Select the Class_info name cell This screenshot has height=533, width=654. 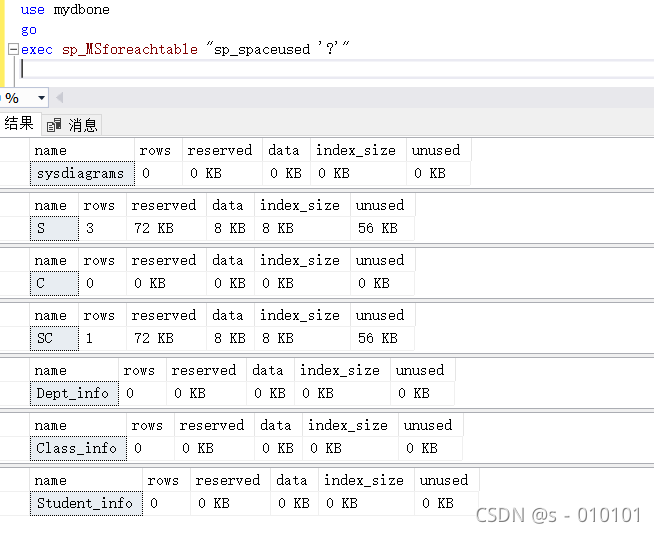pos(78,449)
